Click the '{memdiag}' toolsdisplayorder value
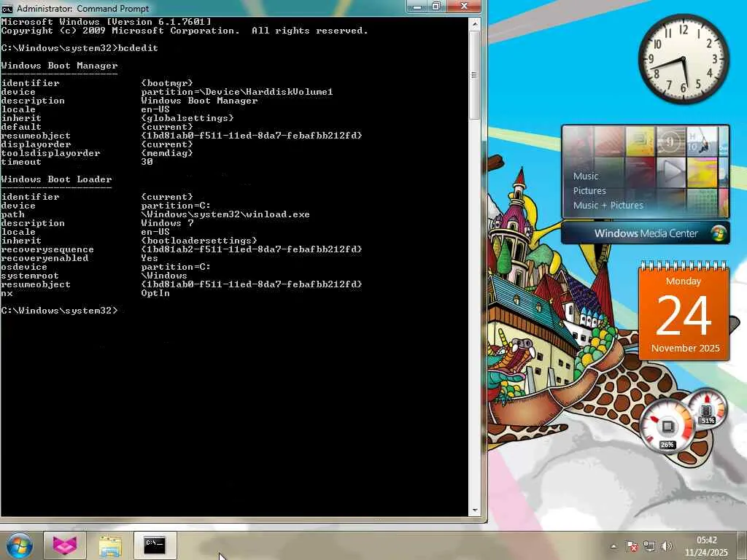 click(167, 153)
